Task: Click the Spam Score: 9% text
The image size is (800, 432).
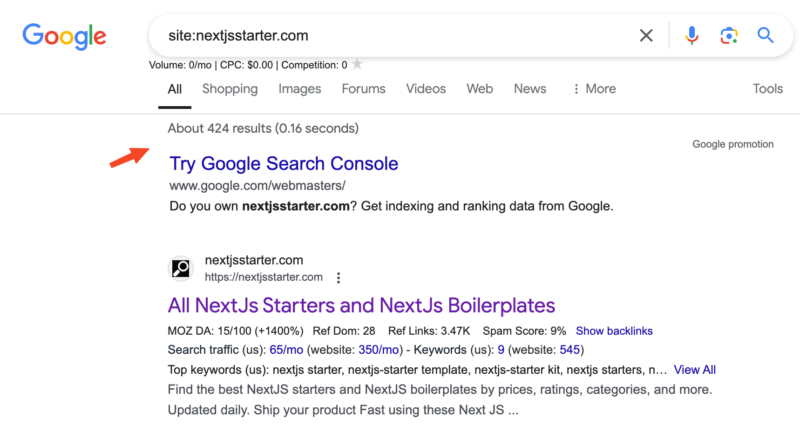Action: click(x=524, y=331)
